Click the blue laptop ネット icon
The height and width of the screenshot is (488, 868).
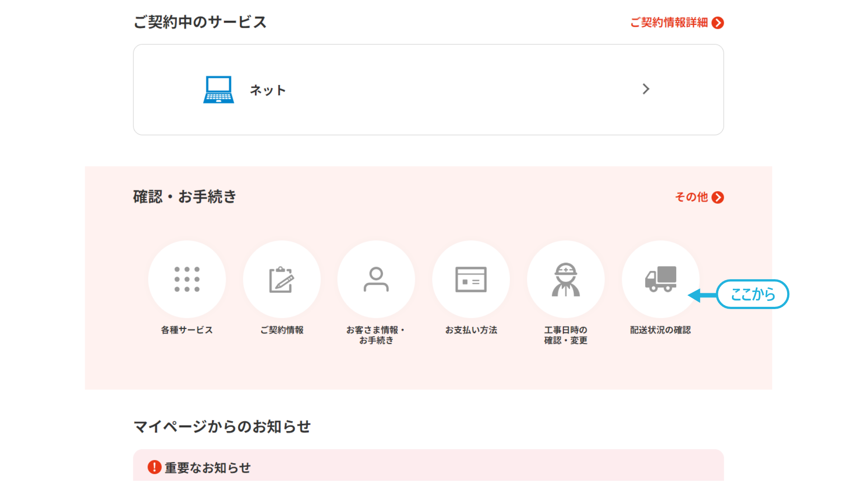219,89
